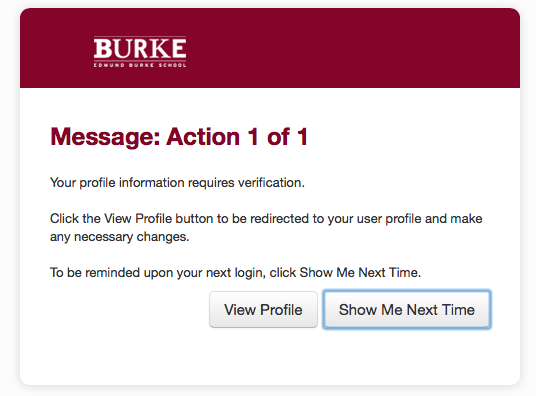Image resolution: width=536 pixels, height=396 pixels.
Task: Click empty maroon area right of logo
Action: [x=352, y=48]
